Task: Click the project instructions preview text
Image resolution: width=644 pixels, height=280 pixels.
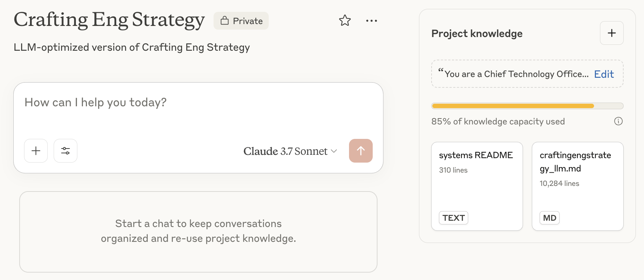Action: pyautogui.click(x=513, y=74)
